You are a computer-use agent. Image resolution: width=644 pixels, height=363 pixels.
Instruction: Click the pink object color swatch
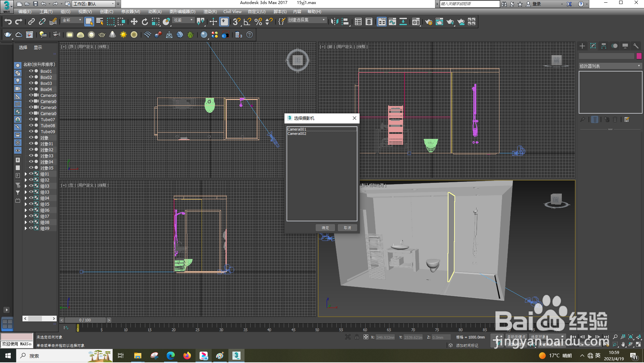coord(639,56)
